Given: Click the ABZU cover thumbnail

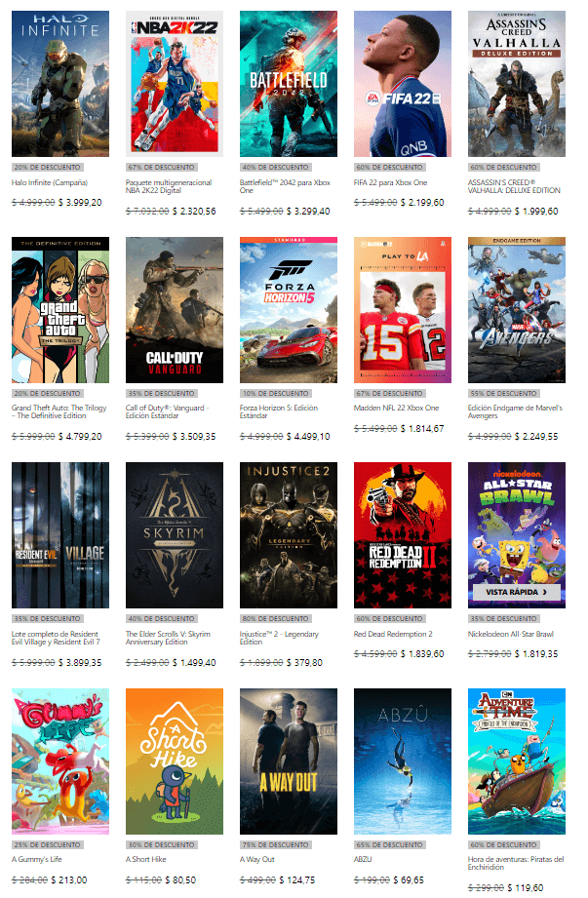Looking at the screenshot, I should click(x=403, y=761).
